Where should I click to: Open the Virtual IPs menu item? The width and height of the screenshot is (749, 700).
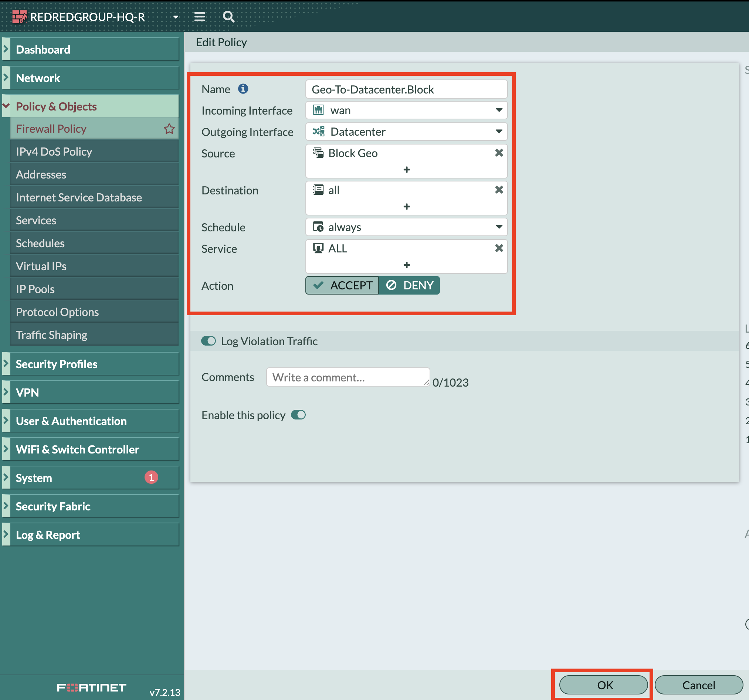(x=41, y=266)
